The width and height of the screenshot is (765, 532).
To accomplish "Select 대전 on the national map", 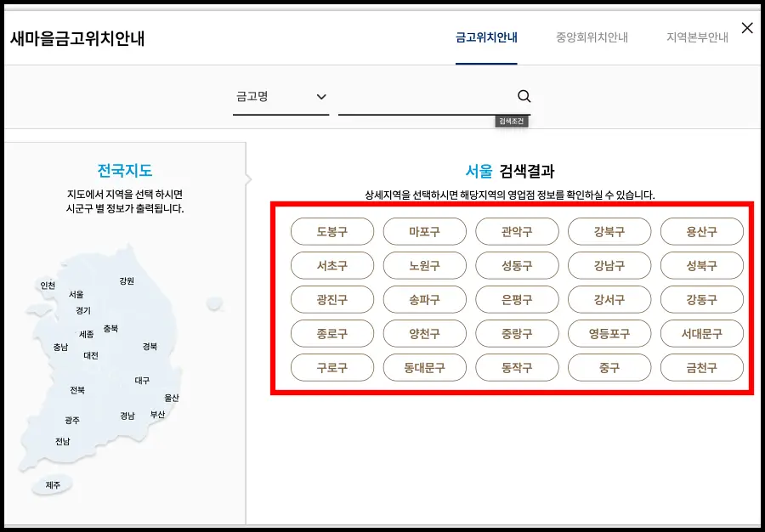I will pyautogui.click(x=91, y=355).
